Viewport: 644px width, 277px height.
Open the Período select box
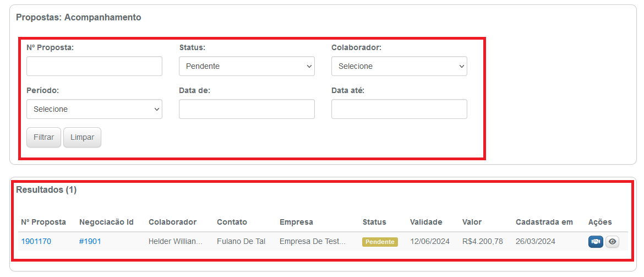click(x=95, y=110)
